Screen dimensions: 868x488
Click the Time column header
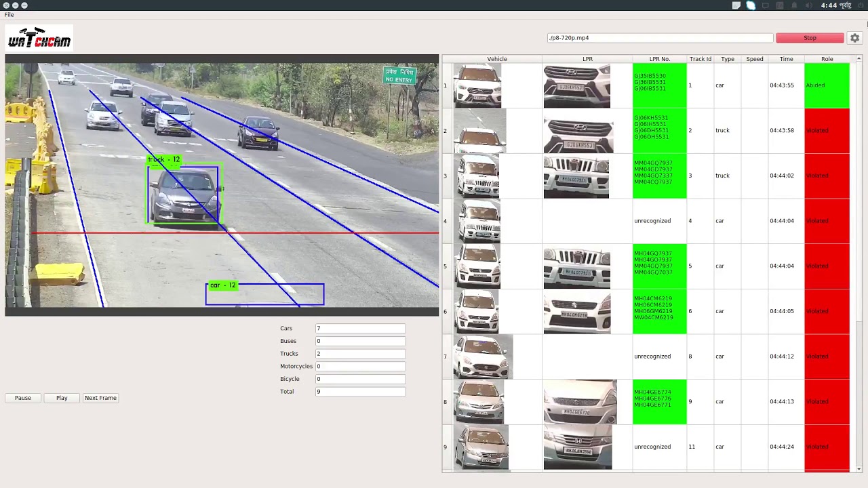(786, 59)
